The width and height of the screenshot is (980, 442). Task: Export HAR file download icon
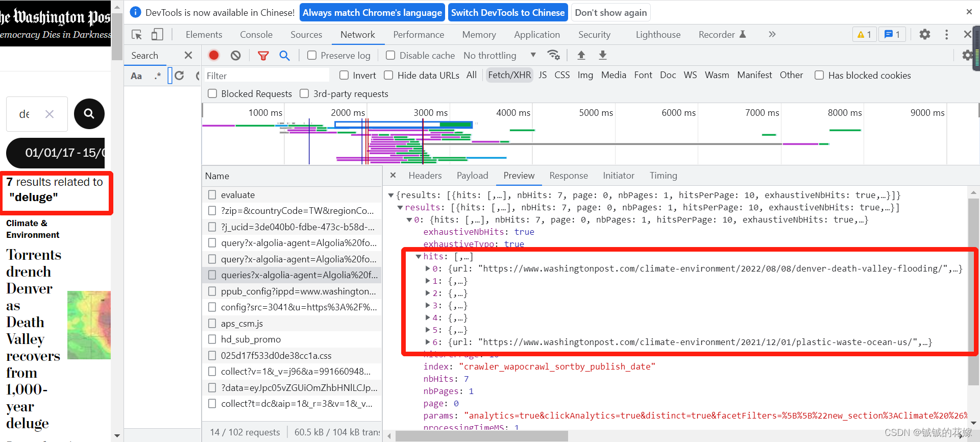coord(603,55)
